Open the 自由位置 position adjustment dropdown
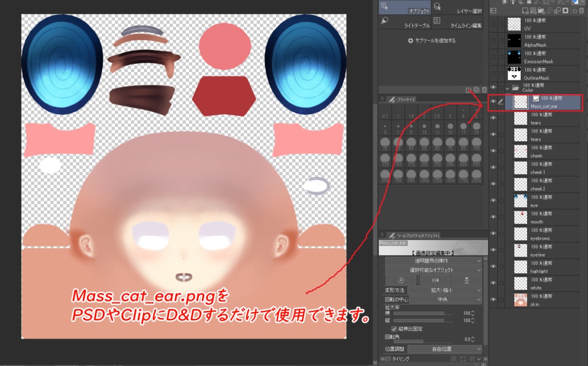This screenshot has height=366, width=588. pyautogui.click(x=445, y=349)
